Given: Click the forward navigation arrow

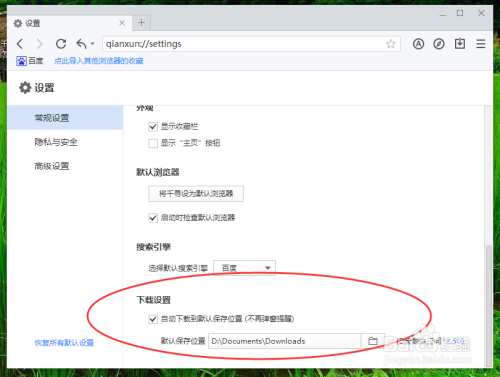Looking at the screenshot, I should pyautogui.click(x=40, y=44).
